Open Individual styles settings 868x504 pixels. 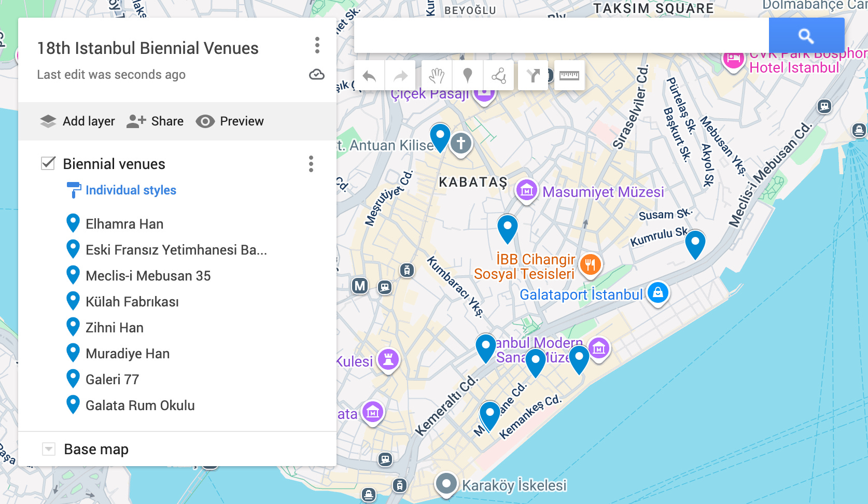[x=122, y=190]
